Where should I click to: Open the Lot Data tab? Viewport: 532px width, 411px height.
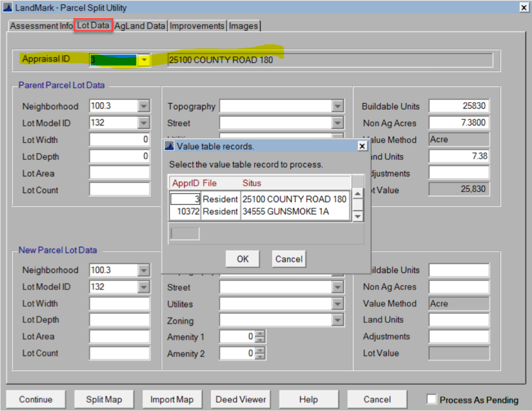tap(93, 26)
